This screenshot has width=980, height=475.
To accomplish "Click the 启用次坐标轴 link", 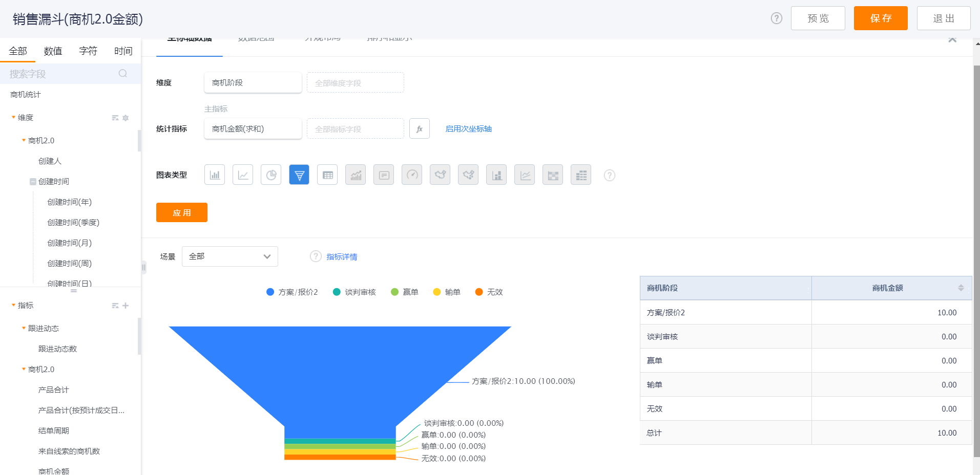I will [x=468, y=129].
